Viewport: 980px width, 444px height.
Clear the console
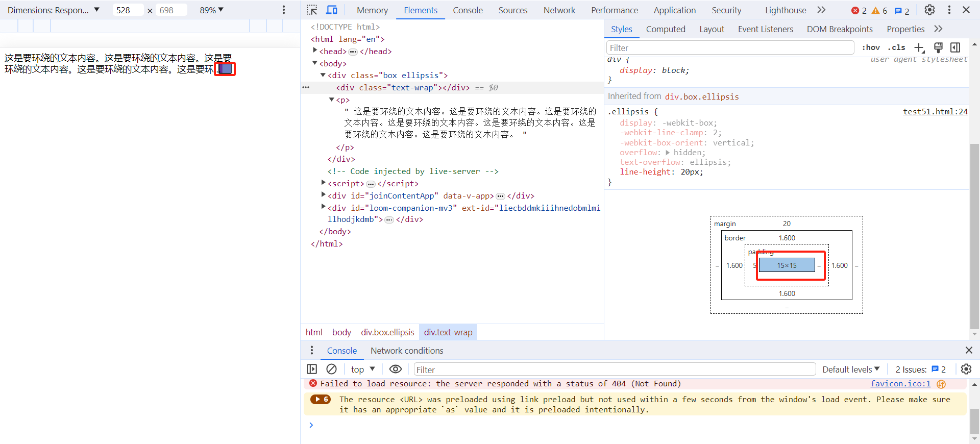(x=331, y=369)
